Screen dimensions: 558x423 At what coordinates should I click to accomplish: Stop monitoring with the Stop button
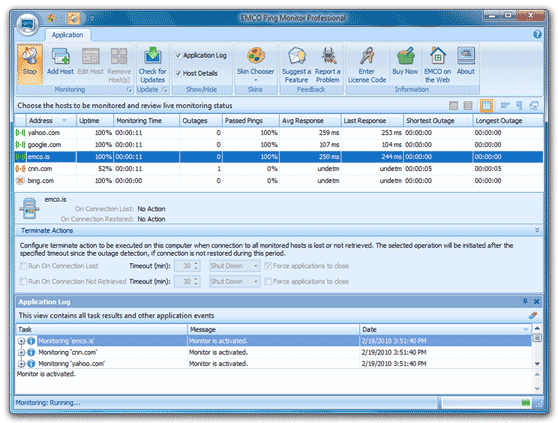point(30,64)
